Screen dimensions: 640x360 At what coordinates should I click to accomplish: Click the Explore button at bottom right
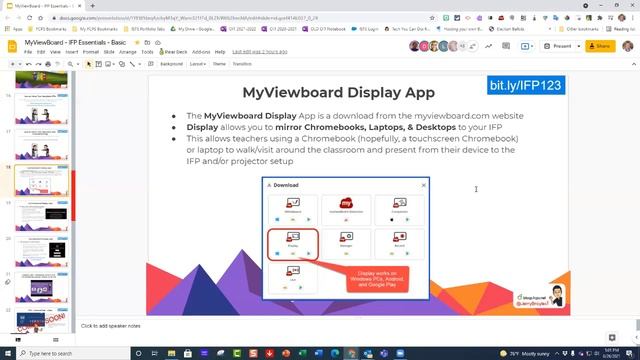click(612, 338)
